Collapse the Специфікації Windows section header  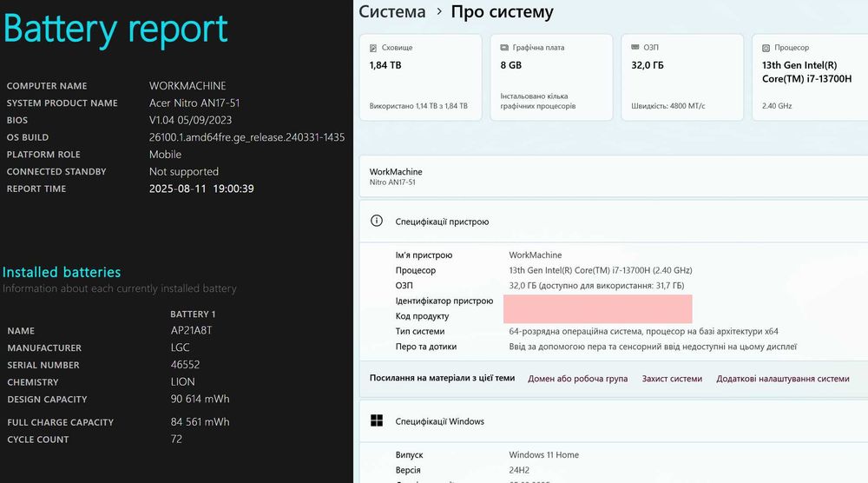(614, 421)
